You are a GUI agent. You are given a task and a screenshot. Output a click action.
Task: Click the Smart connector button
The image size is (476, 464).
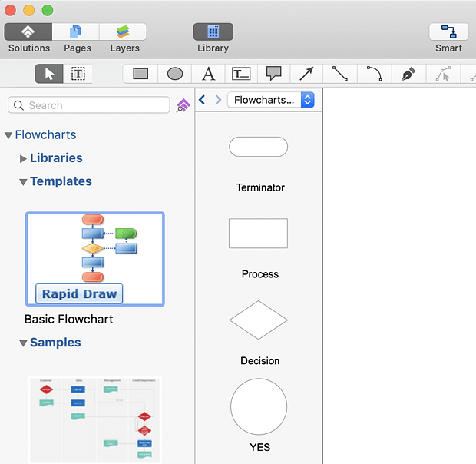pyautogui.click(x=448, y=31)
